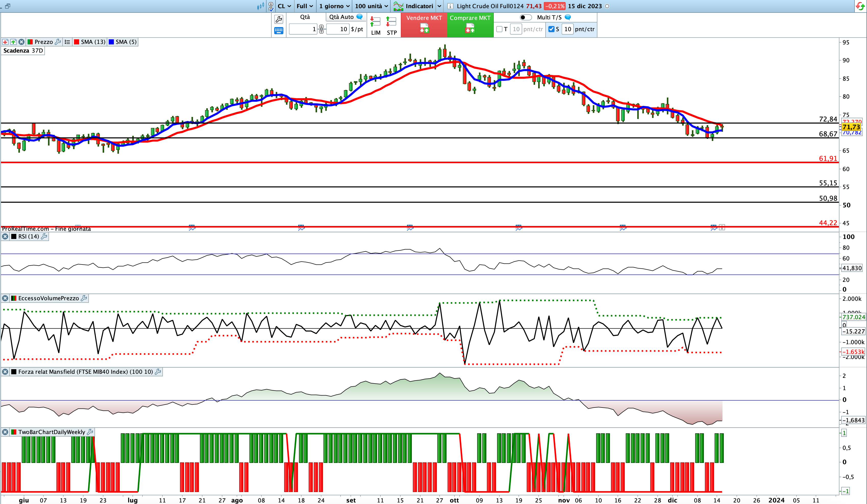Screen dimensions: 867x504
Task: Open EccessoVolumePrezzo settings wrench
Action: pyautogui.click(x=83, y=298)
